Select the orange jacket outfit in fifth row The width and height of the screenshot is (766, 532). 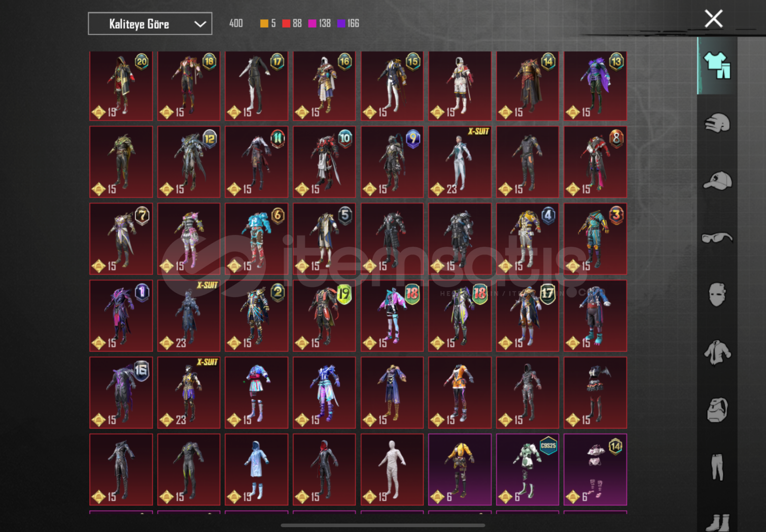(460, 393)
